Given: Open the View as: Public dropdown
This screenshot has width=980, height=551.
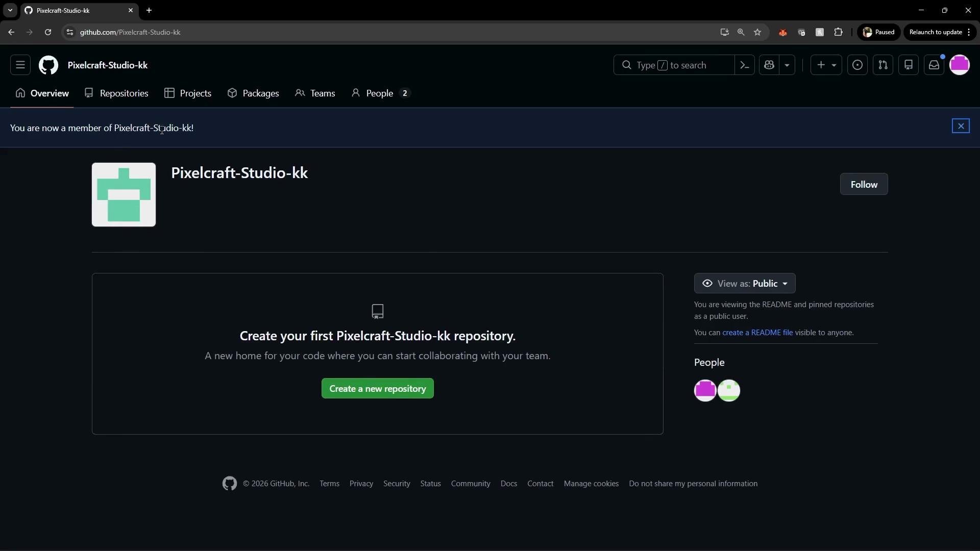Looking at the screenshot, I should click(745, 283).
